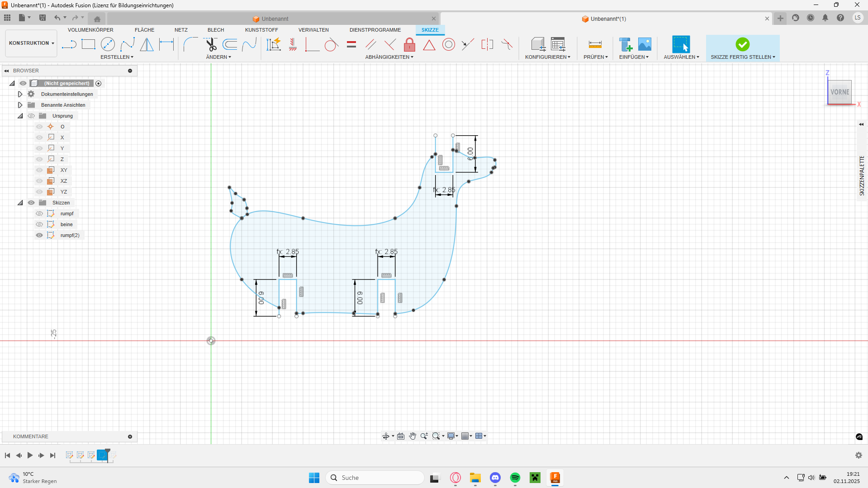Select the Trim scissors tool
Image resolution: width=868 pixels, height=488 pixels.
coord(211,44)
